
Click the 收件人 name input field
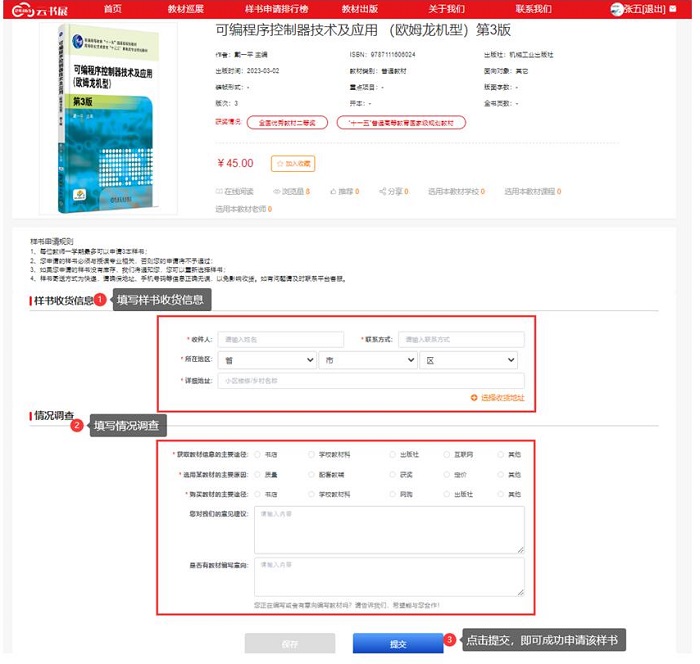coord(280,340)
